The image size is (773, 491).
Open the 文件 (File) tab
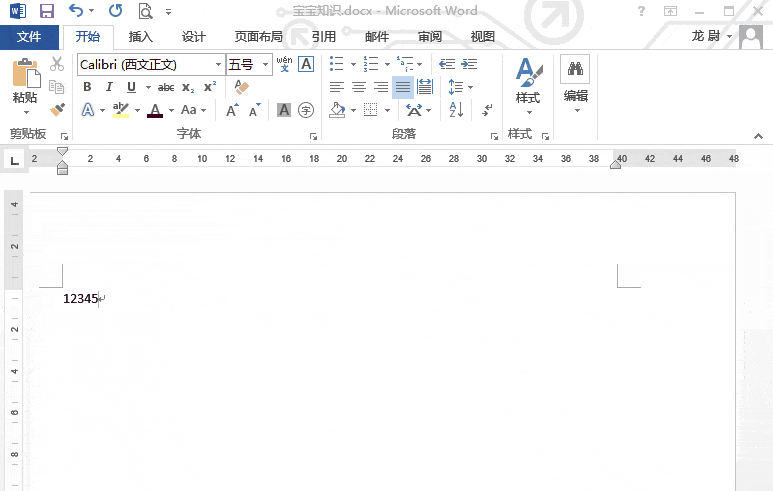[29, 37]
